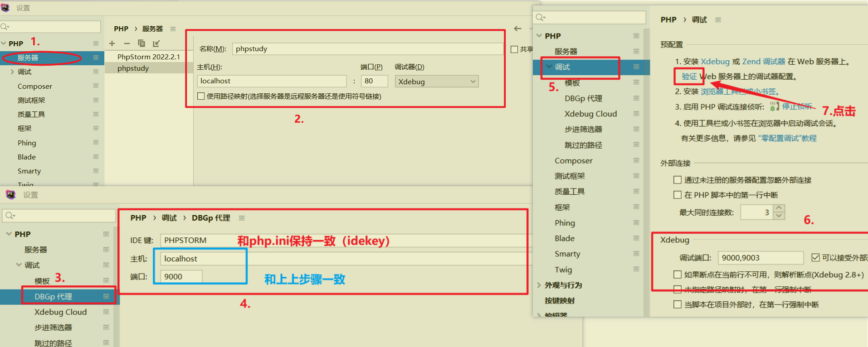Collapse the selected 调试 node chevron

(549, 67)
